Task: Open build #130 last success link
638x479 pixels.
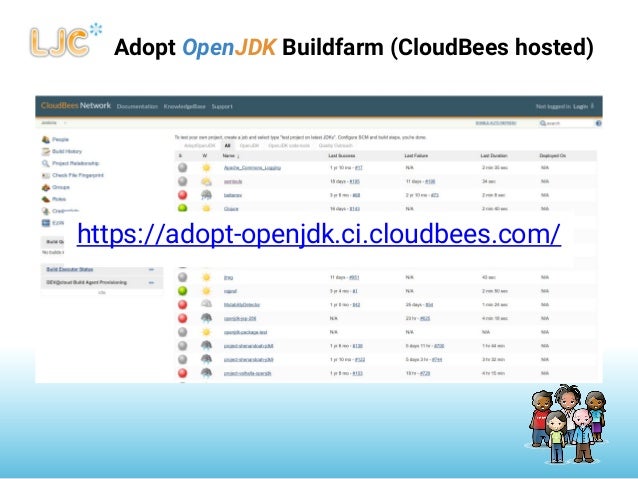Action: coord(357,346)
